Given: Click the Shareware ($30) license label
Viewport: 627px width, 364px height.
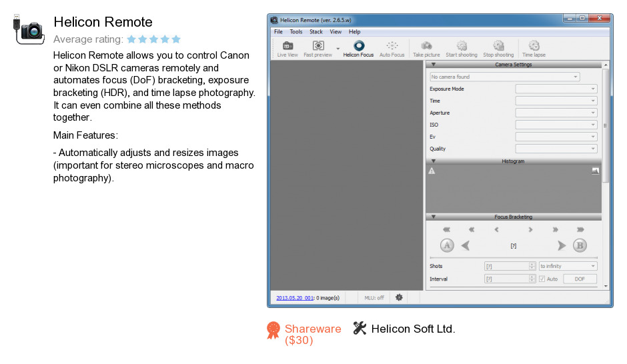Looking at the screenshot, I should [313, 335].
